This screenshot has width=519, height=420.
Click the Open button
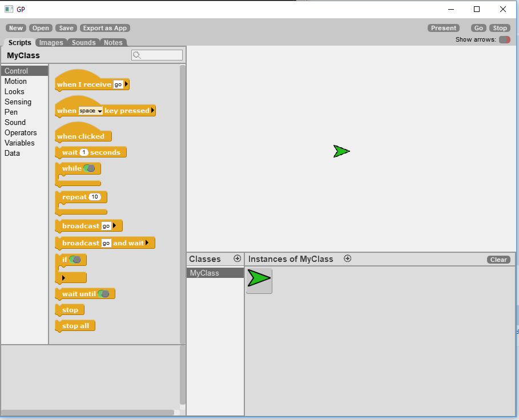point(41,28)
